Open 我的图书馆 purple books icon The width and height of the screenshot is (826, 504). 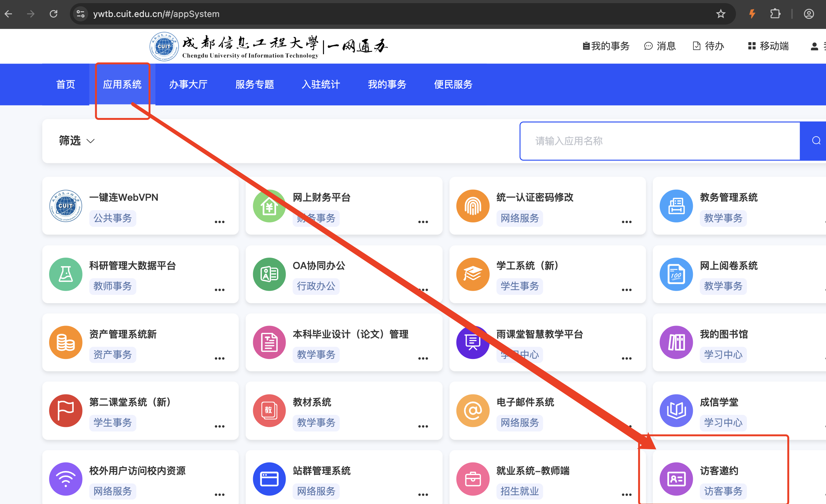point(676,342)
